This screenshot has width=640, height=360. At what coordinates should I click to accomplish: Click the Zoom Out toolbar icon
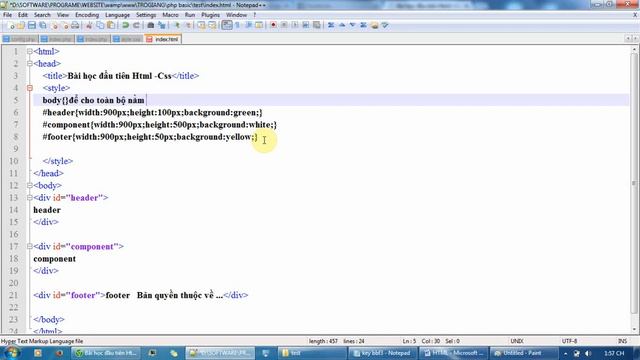(x=188, y=25)
